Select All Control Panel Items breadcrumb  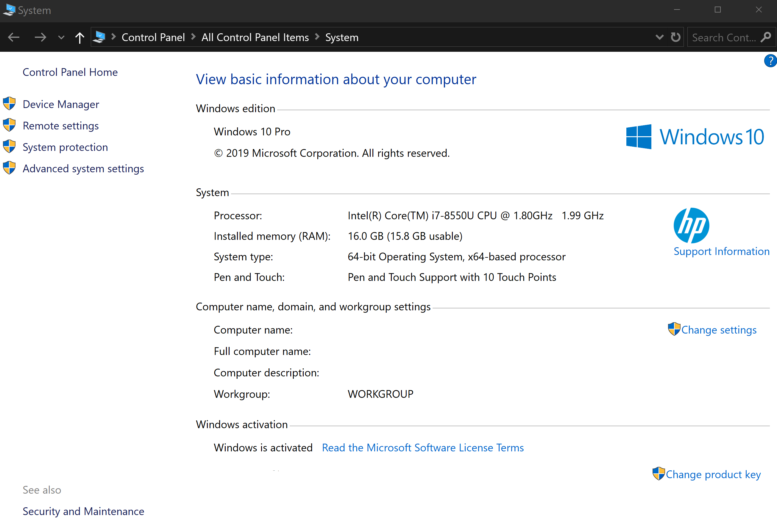pyautogui.click(x=255, y=37)
